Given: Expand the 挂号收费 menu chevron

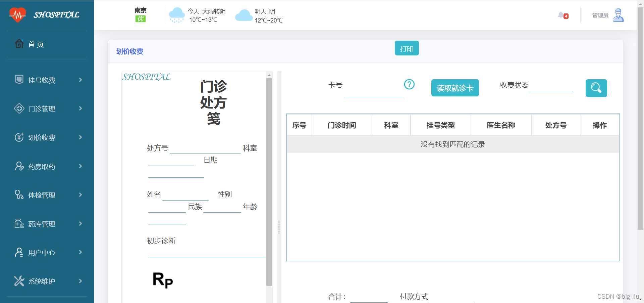Looking at the screenshot, I should [80, 80].
